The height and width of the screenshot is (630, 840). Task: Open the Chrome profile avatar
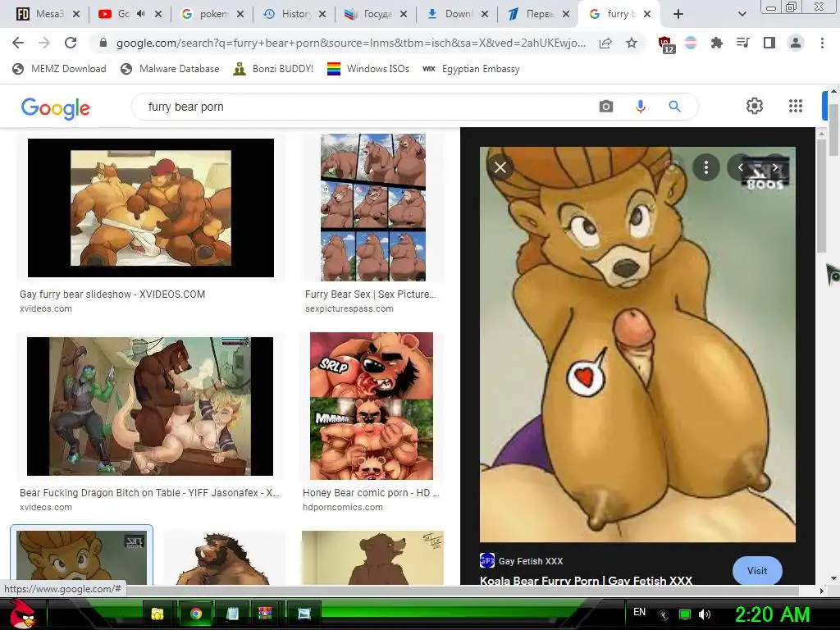796,43
